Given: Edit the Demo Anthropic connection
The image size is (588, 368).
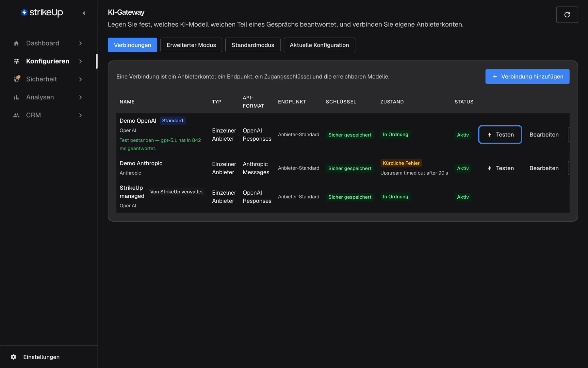Looking at the screenshot, I should (x=544, y=168).
